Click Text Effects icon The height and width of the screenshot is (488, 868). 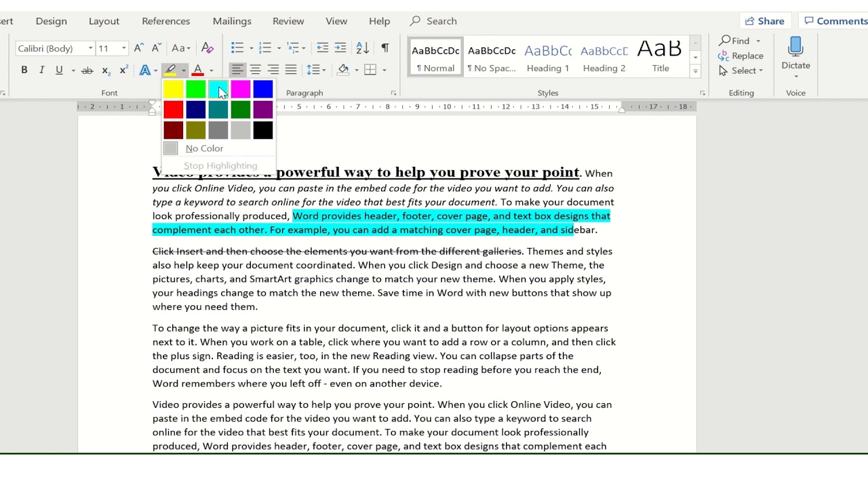pyautogui.click(x=144, y=70)
